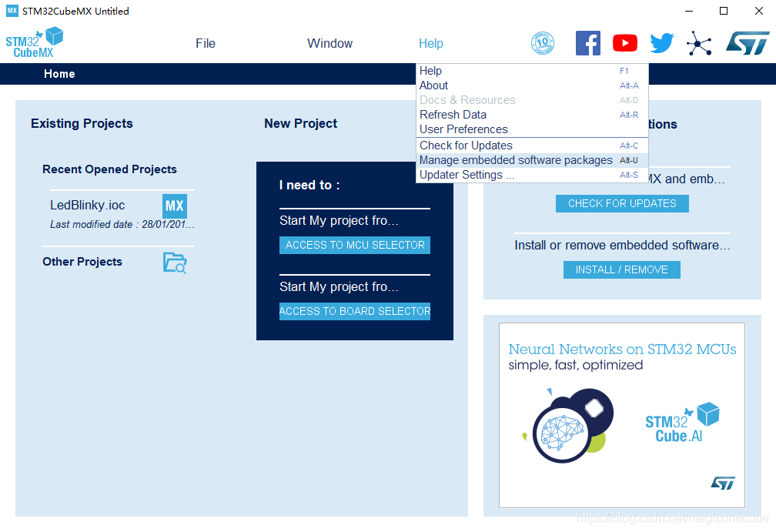776x532 pixels.
Task: Open the YouTube channel icon
Action: point(624,43)
